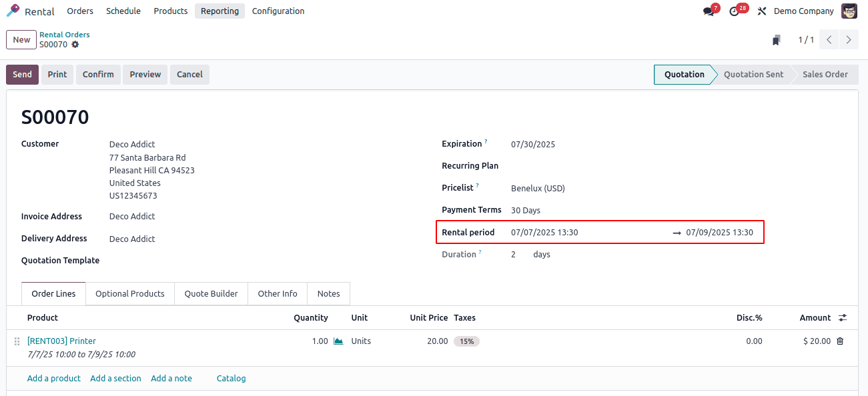Click the rental end date 07/09/2025 13:30
This screenshot has width=868, height=396.
[x=719, y=233]
